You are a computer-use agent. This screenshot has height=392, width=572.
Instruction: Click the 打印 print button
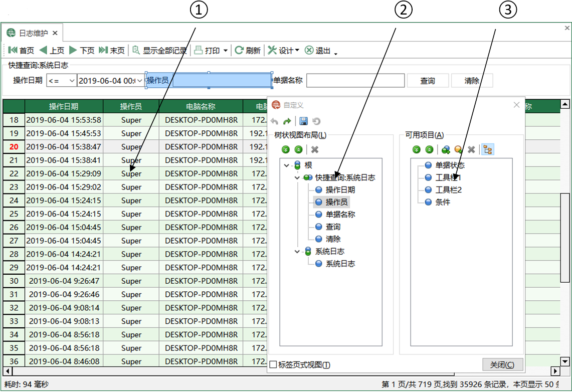(207, 50)
